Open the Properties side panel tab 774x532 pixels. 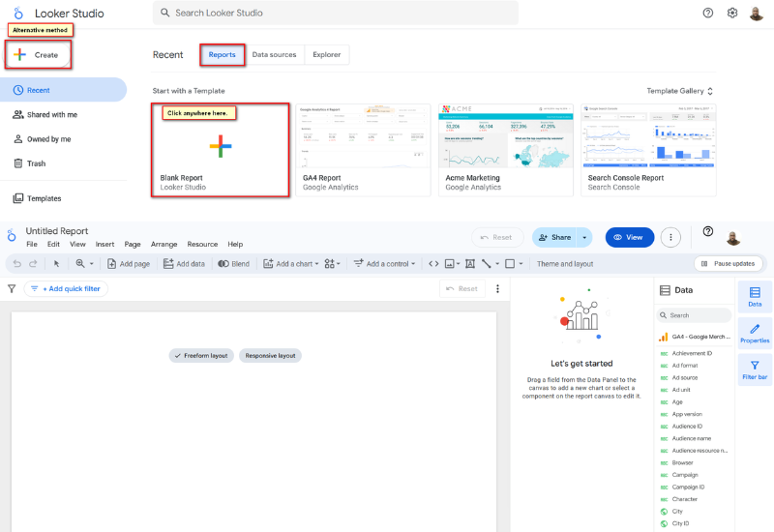[755, 333]
